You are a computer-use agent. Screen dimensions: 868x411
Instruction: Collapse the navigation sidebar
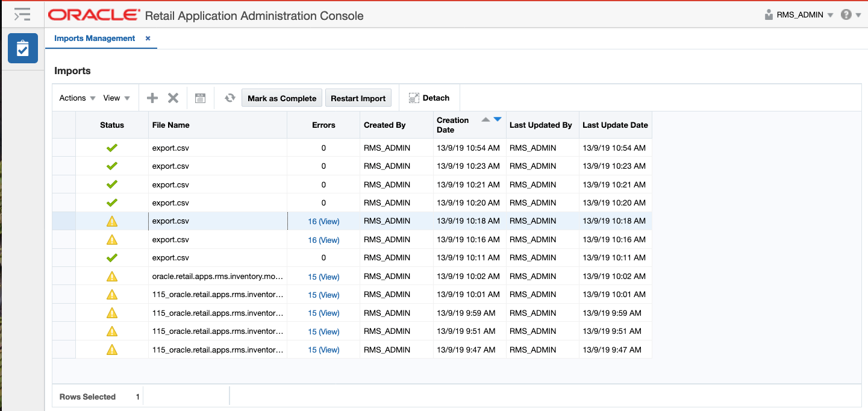[x=22, y=14]
